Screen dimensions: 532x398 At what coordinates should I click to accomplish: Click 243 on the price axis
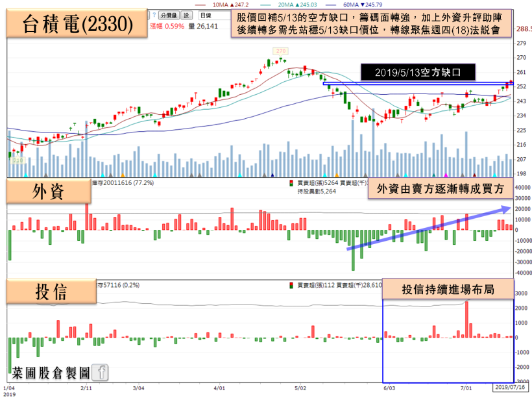521,101
